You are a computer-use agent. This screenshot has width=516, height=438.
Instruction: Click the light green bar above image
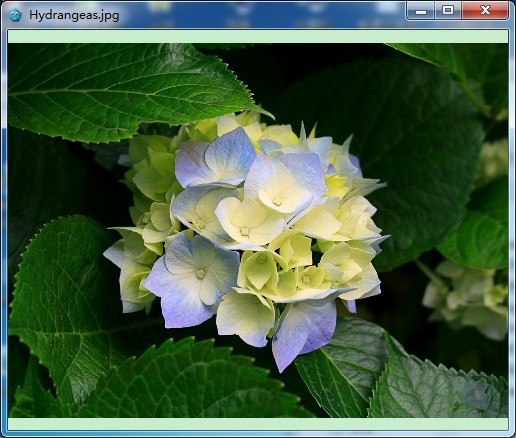258,36
